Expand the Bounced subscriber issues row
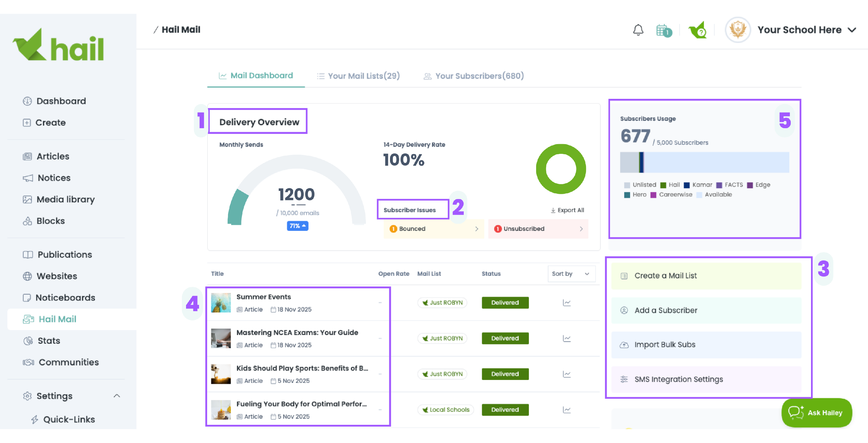Viewport: 868px width, 443px height. [x=434, y=229]
